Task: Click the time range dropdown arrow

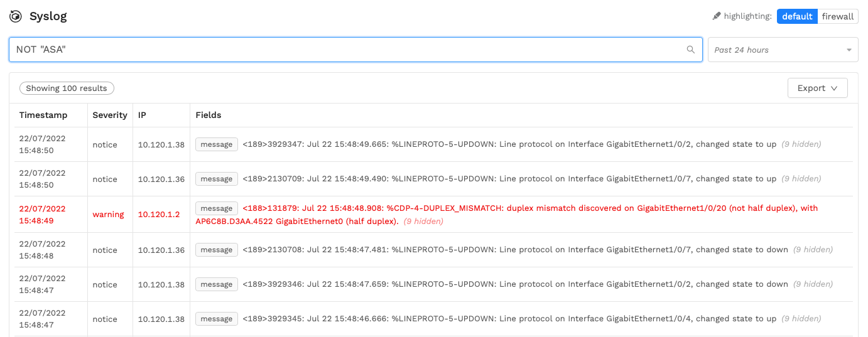Action: pyautogui.click(x=849, y=50)
